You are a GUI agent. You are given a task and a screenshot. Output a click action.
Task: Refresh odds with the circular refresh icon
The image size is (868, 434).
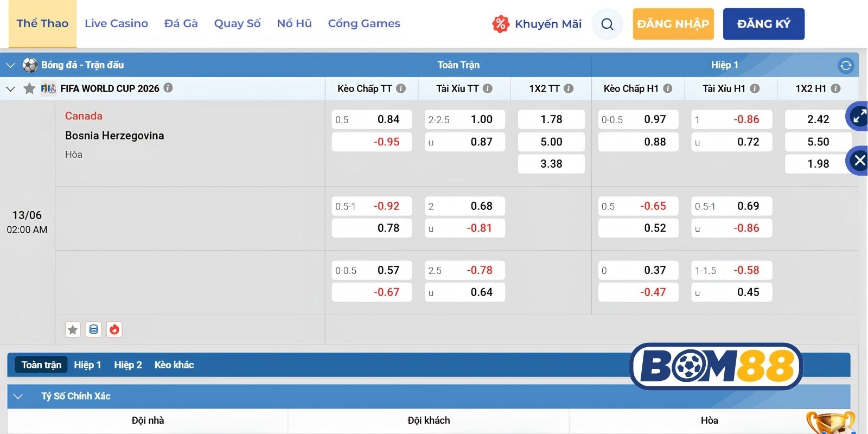point(846,66)
